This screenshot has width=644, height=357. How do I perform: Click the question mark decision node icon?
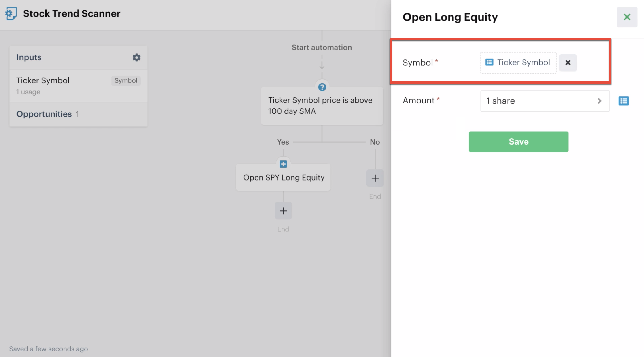tap(322, 87)
